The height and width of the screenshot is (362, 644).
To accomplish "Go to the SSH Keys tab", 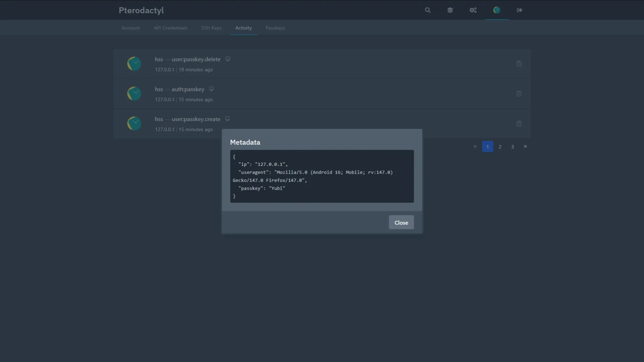I will [211, 28].
